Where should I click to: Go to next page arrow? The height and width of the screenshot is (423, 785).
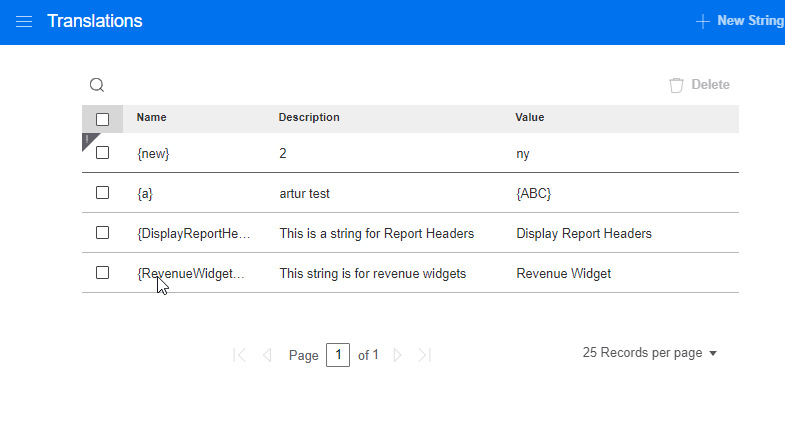tap(398, 355)
